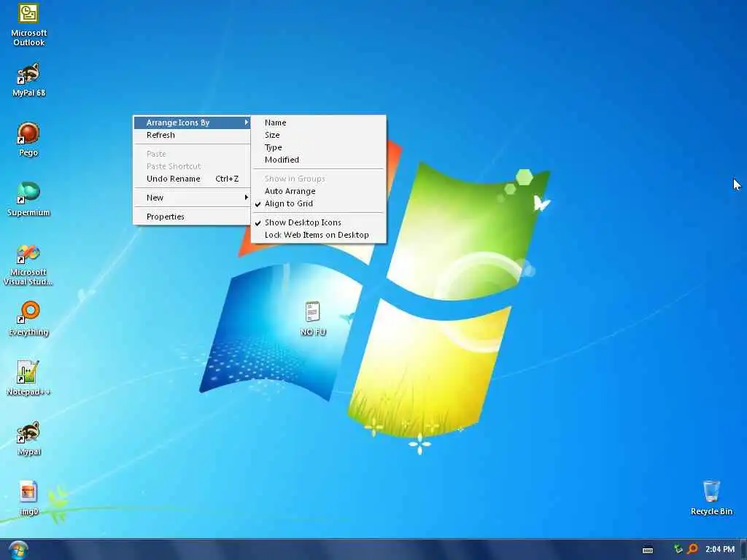747x560 pixels.
Task: Choose Undo Rename in context menu
Action: (192, 179)
